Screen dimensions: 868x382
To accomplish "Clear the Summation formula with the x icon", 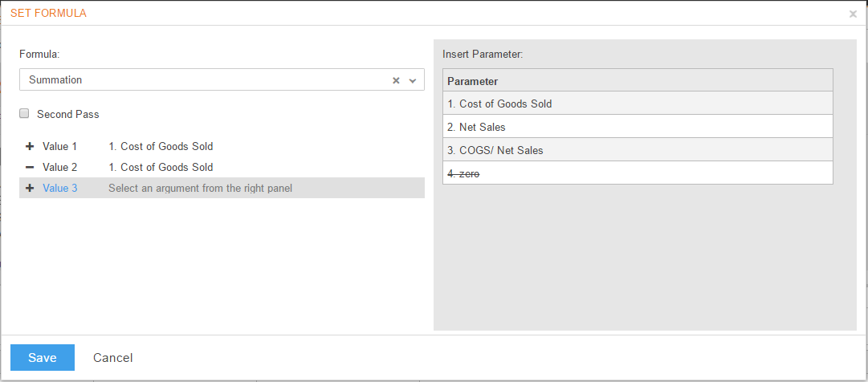I will (396, 80).
